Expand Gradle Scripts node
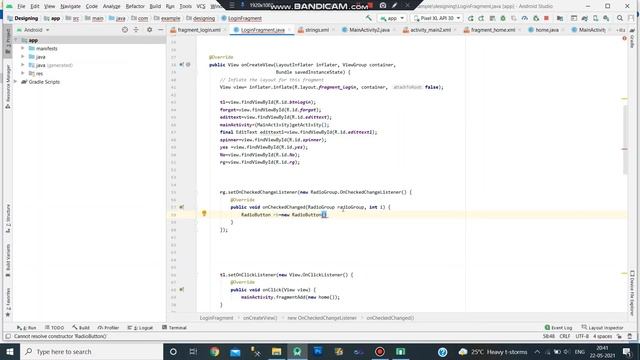640x360 pixels. coord(16,82)
